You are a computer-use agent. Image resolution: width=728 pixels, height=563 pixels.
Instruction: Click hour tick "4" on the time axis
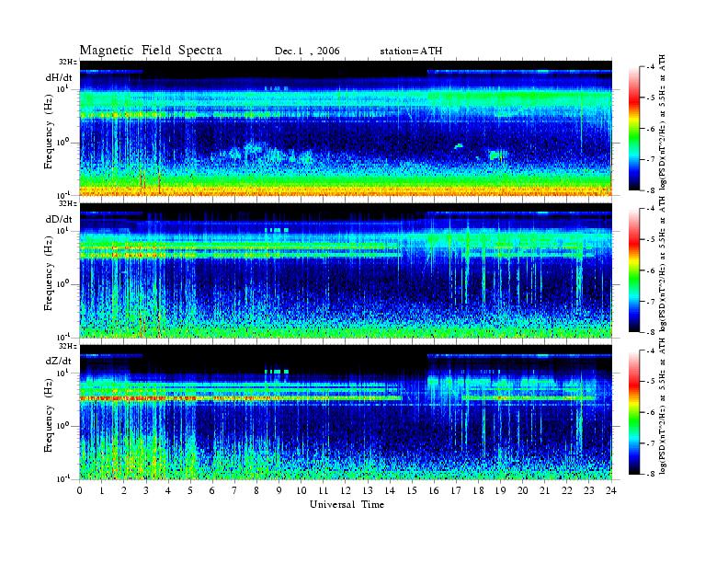(x=168, y=490)
